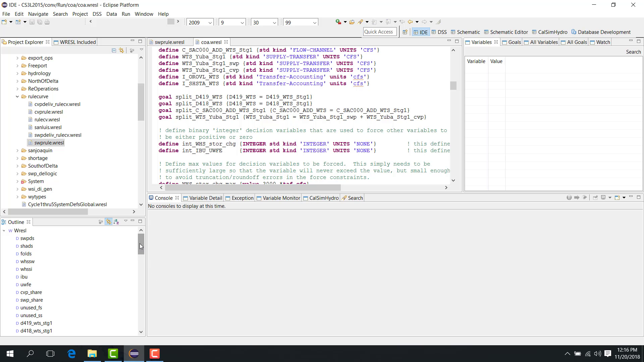
Task: Select cvprule.wresl in the tree
Action: (x=48, y=112)
